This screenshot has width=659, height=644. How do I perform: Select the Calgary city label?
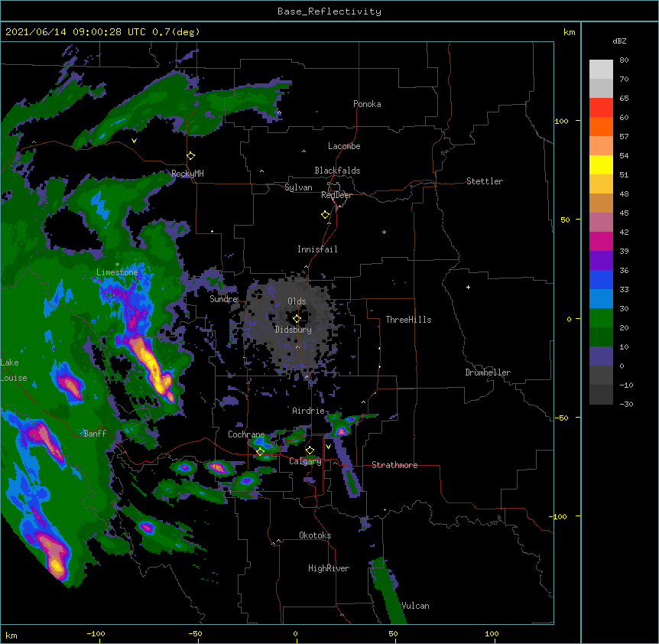[305, 461]
